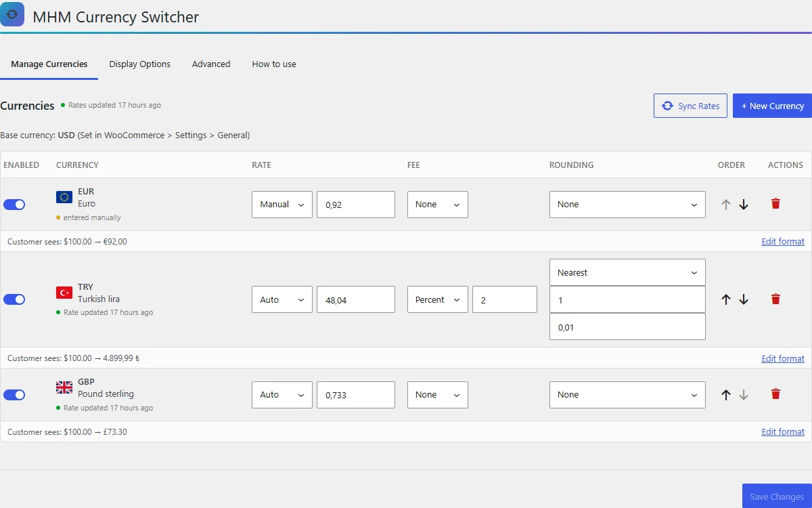
Task: Click the GBP rate field showing 0,733
Action: [x=356, y=395]
